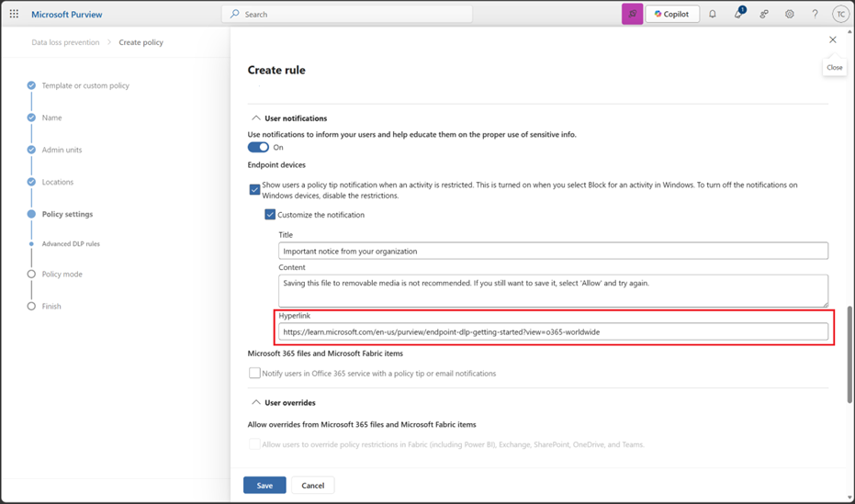Click the panel vertical scrollbar thumb
The height and width of the screenshot is (504, 855).
click(x=849, y=354)
